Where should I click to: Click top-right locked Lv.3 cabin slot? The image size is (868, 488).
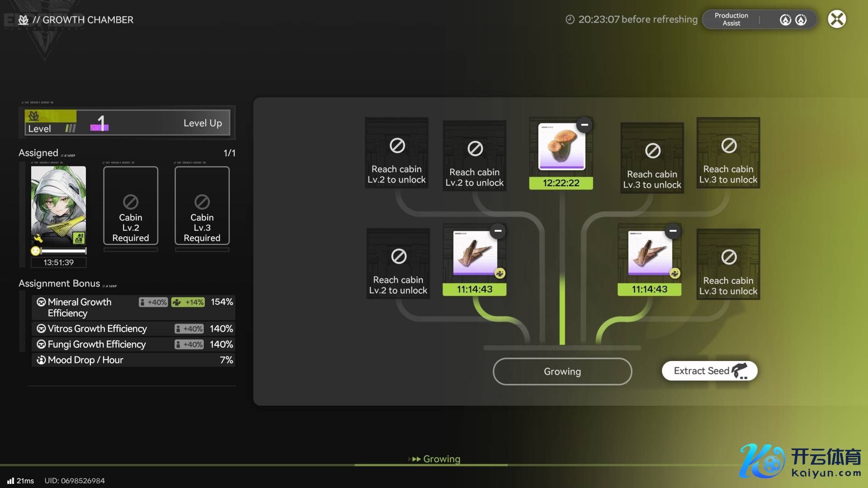[x=728, y=153]
